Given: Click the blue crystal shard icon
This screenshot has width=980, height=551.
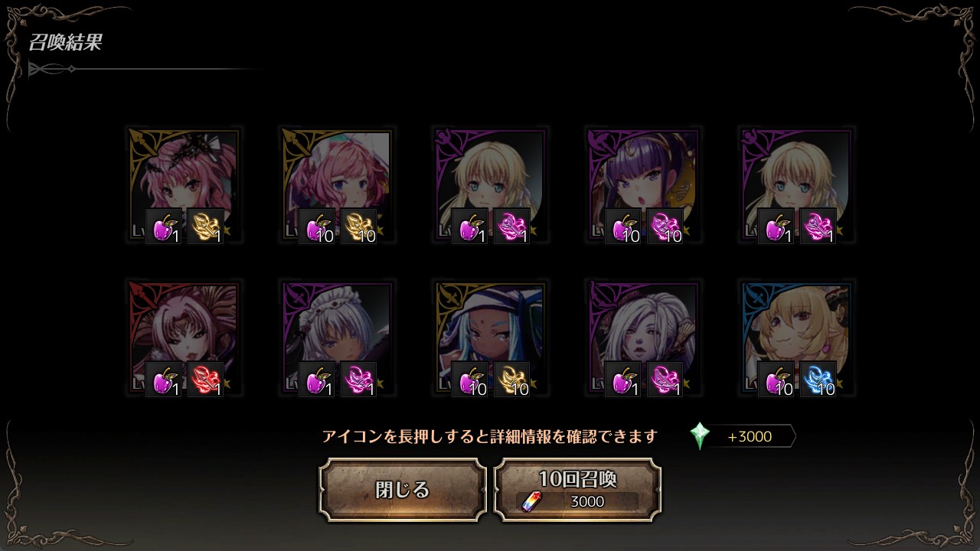Looking at the screenshot, I should (x=818, y=379).
